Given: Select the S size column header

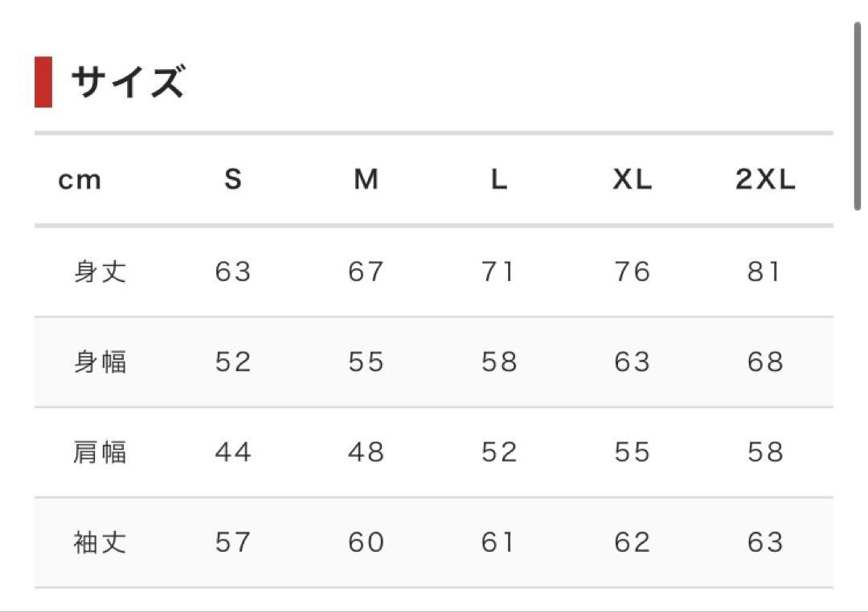Looking at the screenshot, I should pos(233,179).
